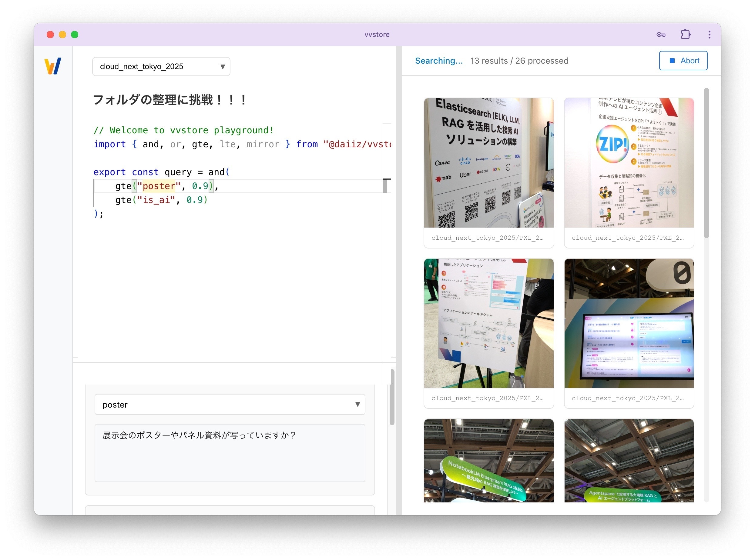
Task: Open the ZIP! AI agent poster thumbnail
Action: click(629, 163)
